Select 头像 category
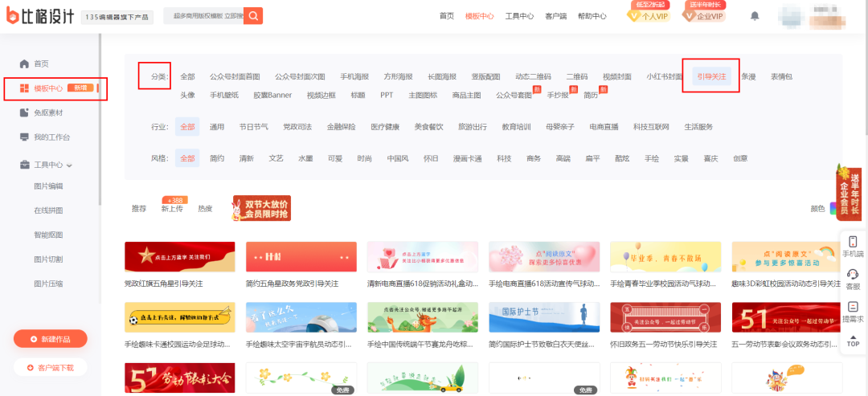 click(x=187, y=95)
